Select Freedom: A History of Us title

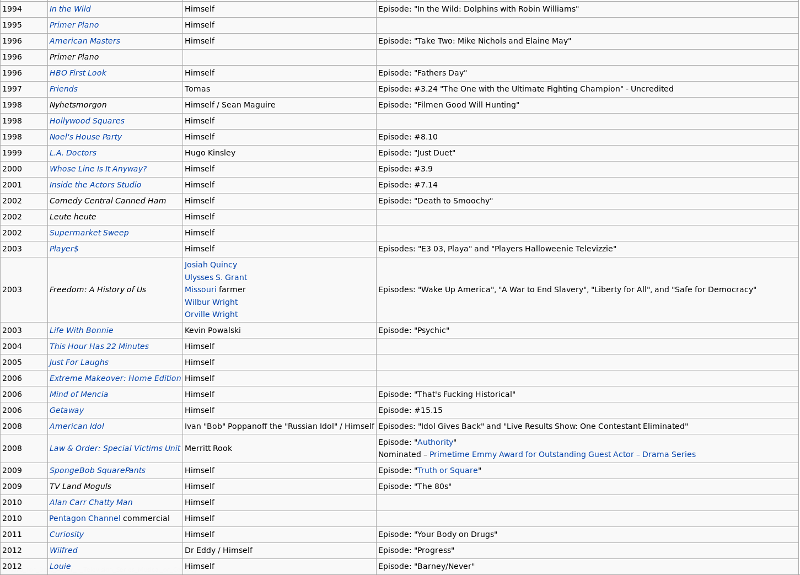pyautogui.click(x=98, y=289)
